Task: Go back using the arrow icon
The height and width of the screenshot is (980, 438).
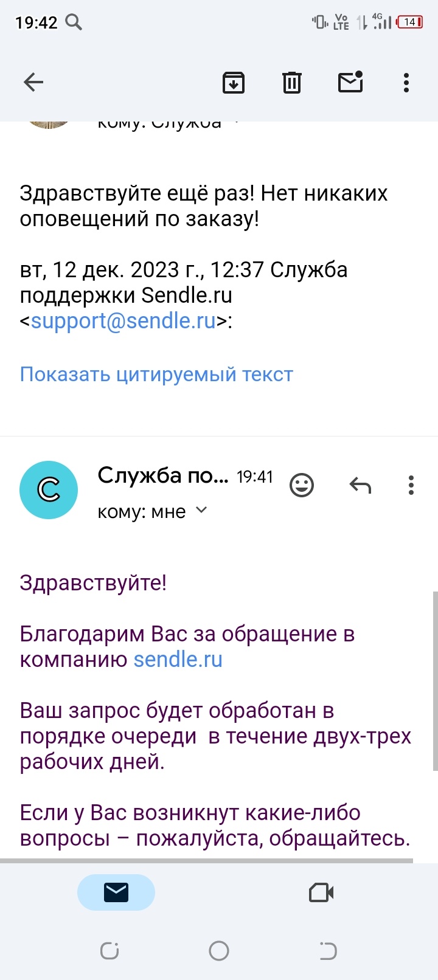Action: point(33,82)
